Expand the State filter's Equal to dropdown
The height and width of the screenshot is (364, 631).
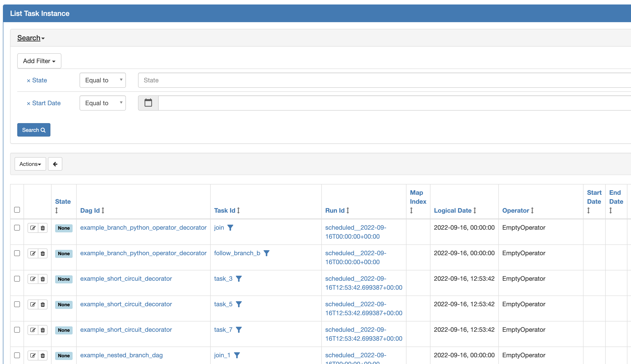pyautogui.click(x=103, y=80)
